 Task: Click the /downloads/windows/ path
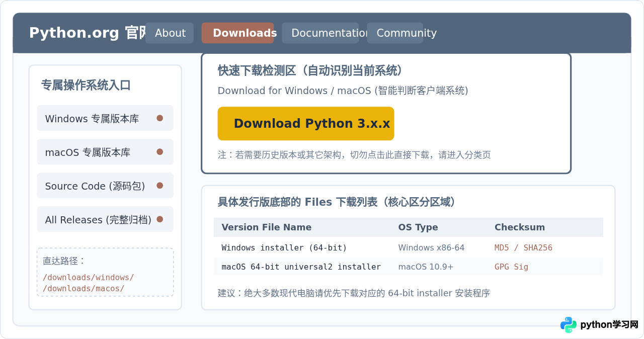88,277
